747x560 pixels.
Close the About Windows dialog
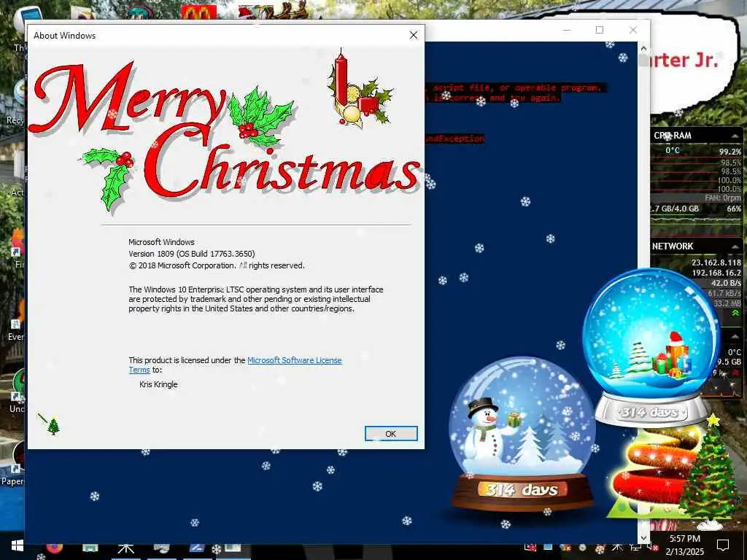(x=413, y=35)
